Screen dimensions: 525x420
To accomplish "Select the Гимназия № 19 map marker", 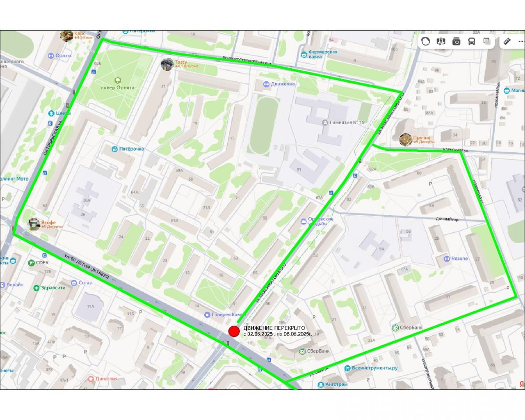I will (325, 122).
